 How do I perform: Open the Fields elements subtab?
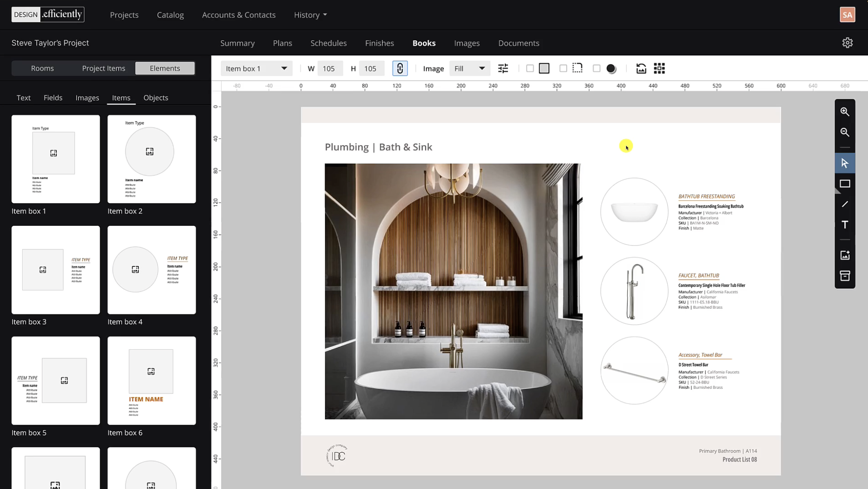pos(53,97)
